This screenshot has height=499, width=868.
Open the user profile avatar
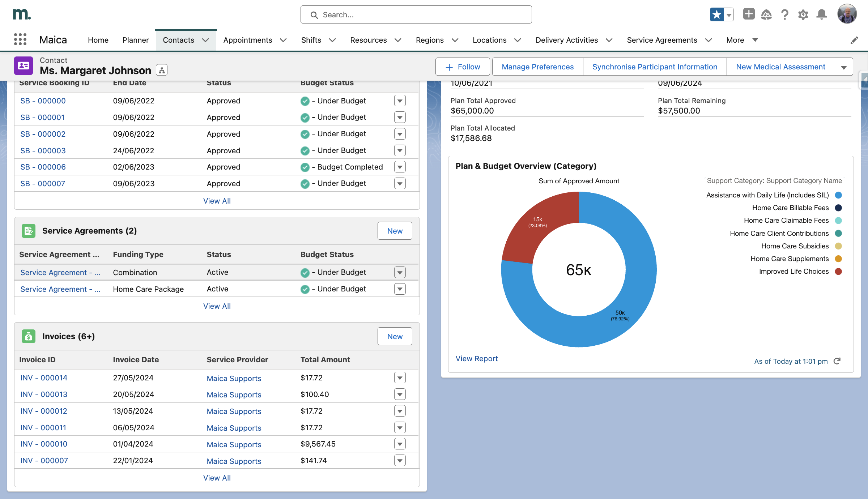(x=847, y=14)
